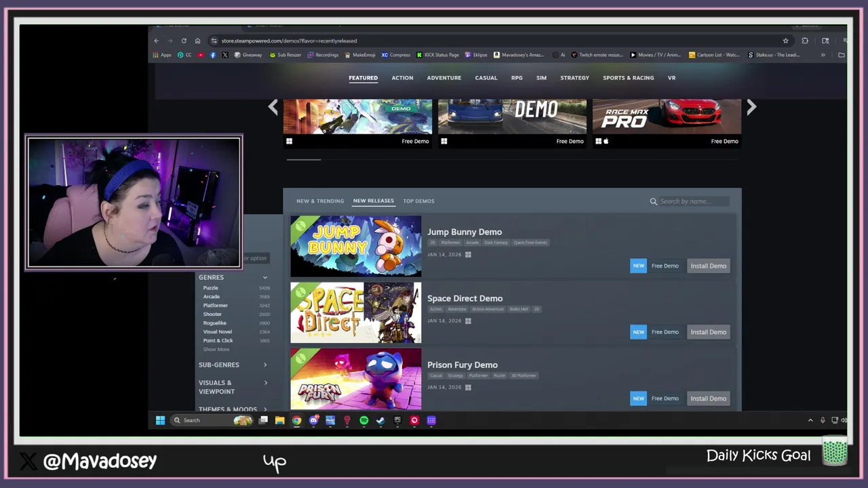Open the Twitch emote resizer bookmark
This screenshot has height=488, width=868.
[597, 55]
